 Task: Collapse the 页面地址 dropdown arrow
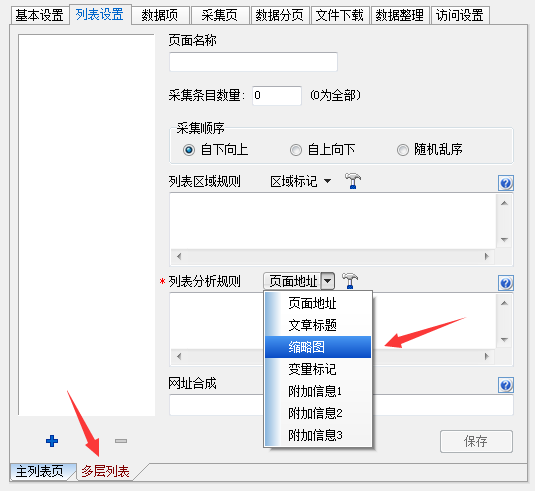click(x=328, y=281)
